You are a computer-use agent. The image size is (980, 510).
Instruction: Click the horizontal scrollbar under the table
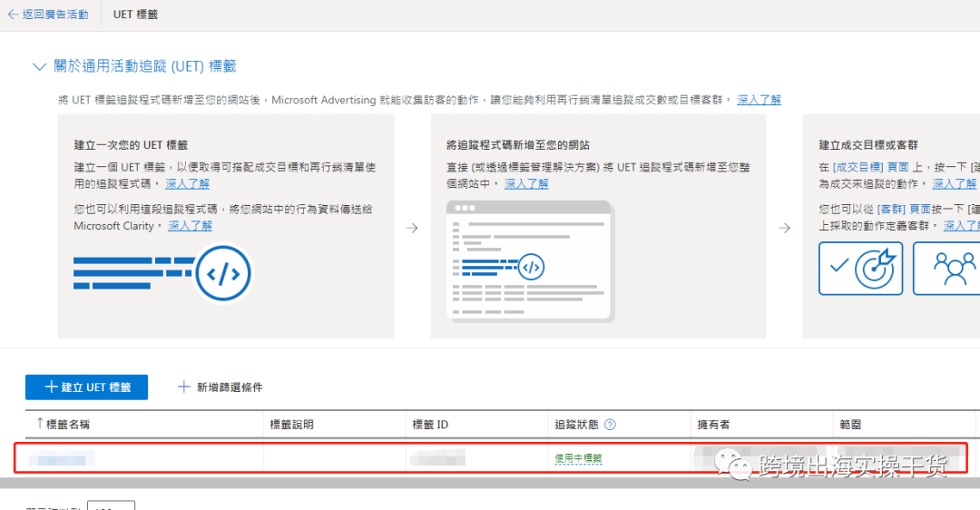[x=490, y=483]
